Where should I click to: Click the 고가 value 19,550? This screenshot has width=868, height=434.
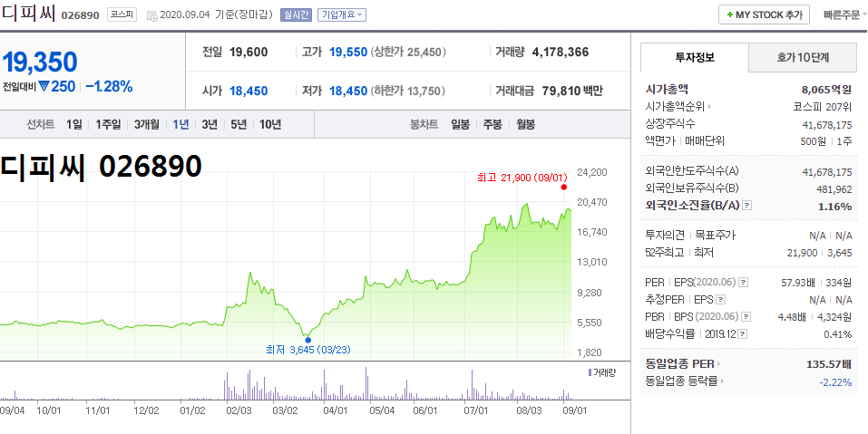[348, 53]
